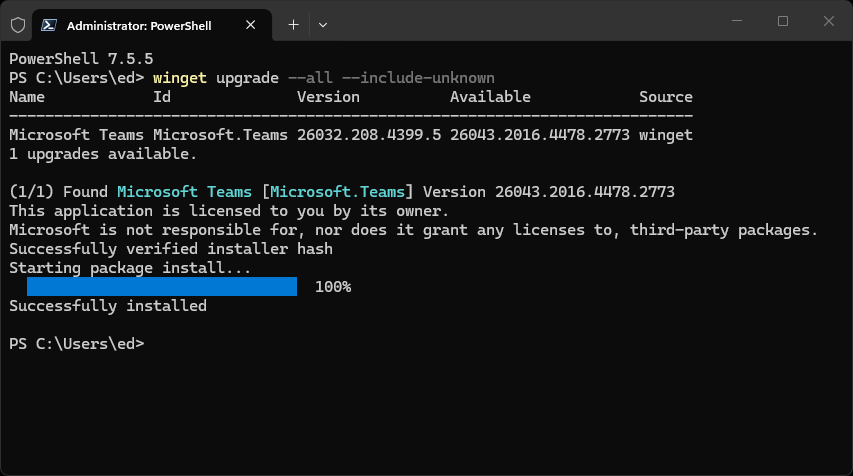This screenshot has width=853, height=476.
Task: Click the '--all' parameter text
Action: [x=310, y=78]
